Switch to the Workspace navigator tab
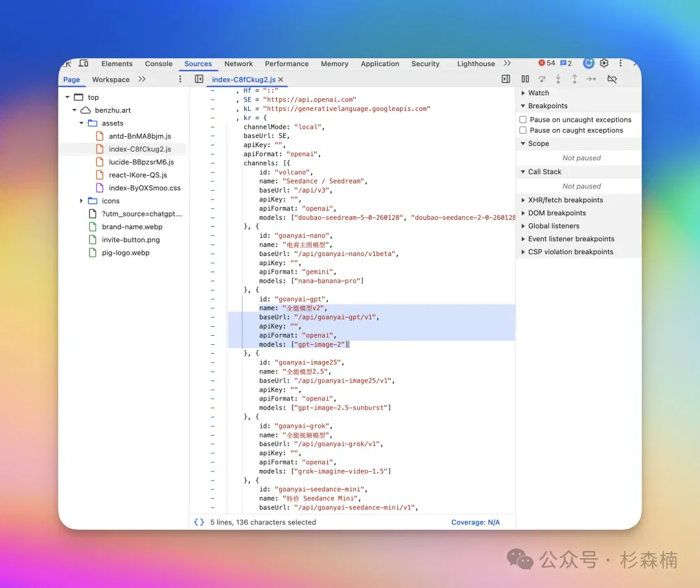The height and width of the screenshot is (588, 700). [111, 80]
